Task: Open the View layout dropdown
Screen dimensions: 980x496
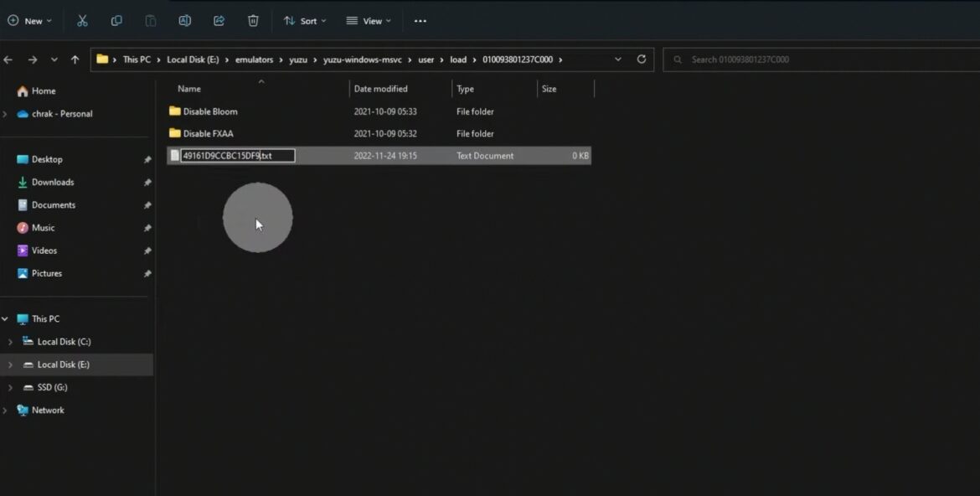Action: [369, 21]
